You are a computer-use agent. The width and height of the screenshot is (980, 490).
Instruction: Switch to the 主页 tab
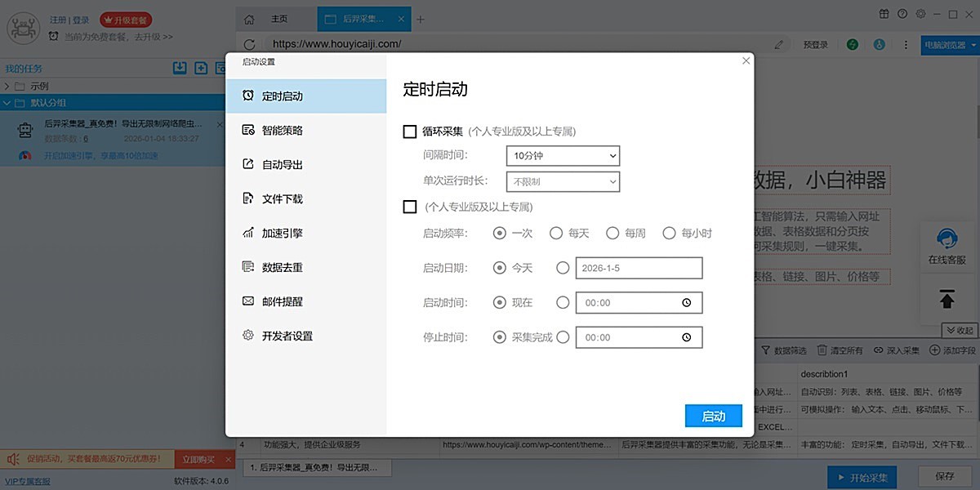272,19
